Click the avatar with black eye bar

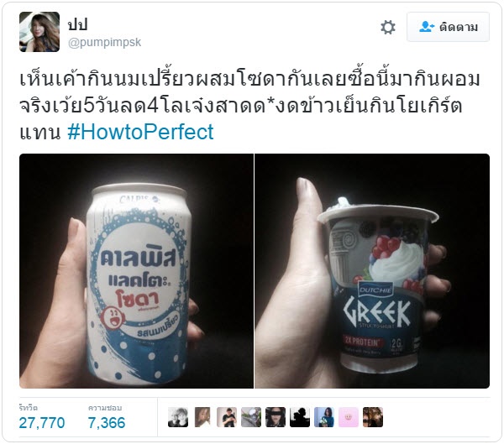tap(276, 417)
